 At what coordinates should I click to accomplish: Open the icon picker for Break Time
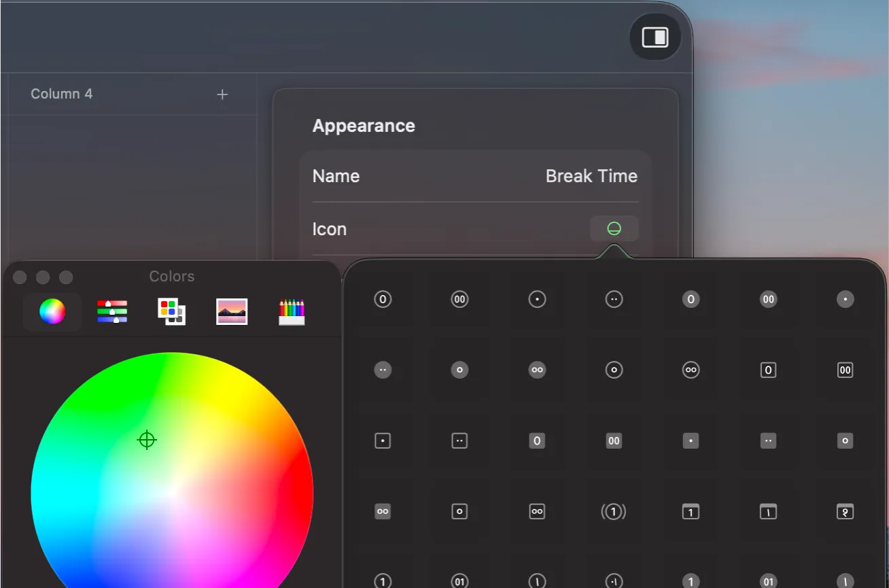(614, 228)
